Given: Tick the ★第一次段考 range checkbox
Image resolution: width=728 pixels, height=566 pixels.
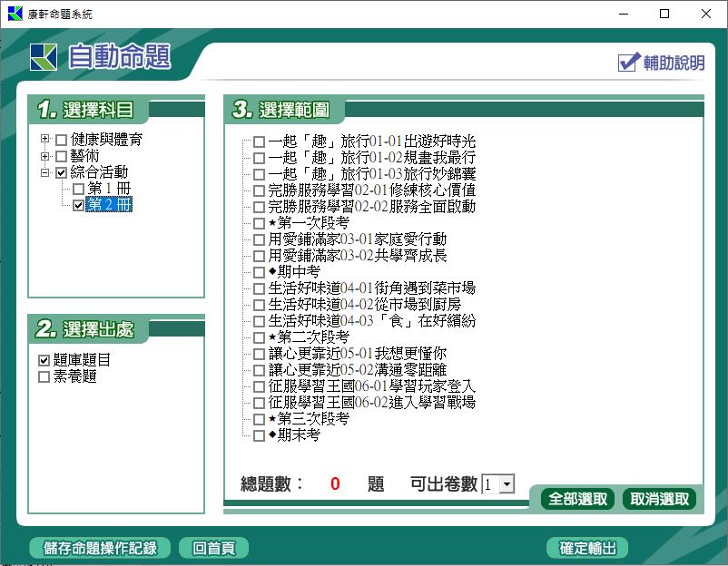Looking at the screenshot, I should click(x=259, y=223).
